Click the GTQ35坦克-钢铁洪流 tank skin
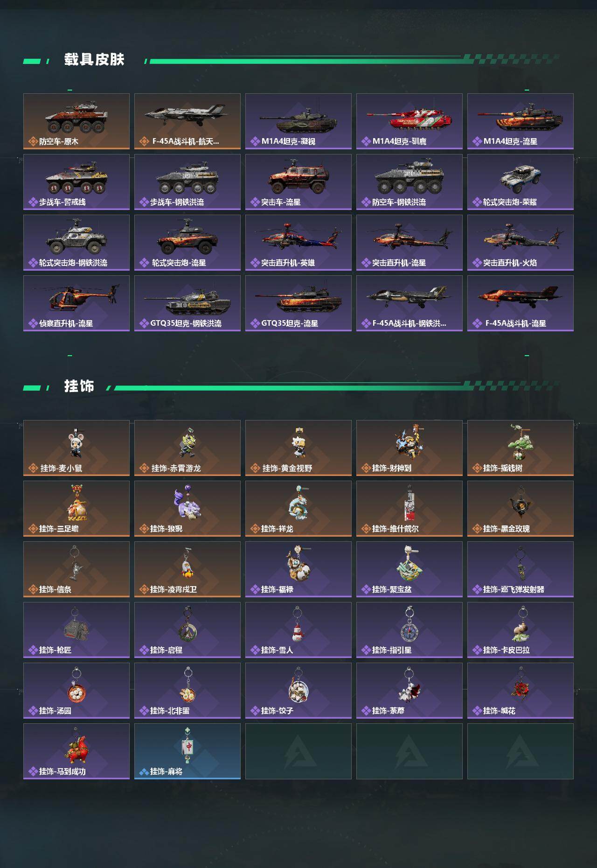This screenshot has height=868, width=597. pyautogui.click(x=187, y=303)
